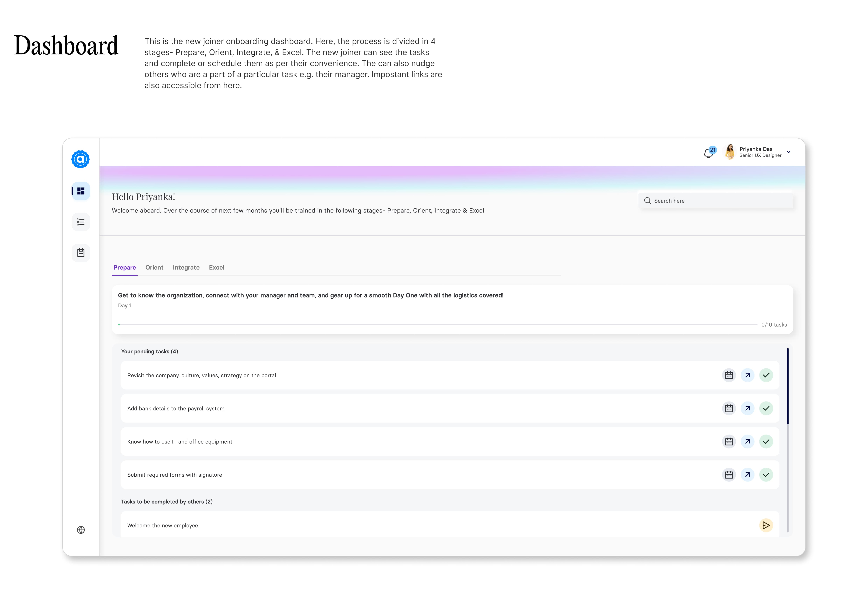Mark Submit required forms task complete
The width and height of the screenshot is (868, 614).
[766, 475]
